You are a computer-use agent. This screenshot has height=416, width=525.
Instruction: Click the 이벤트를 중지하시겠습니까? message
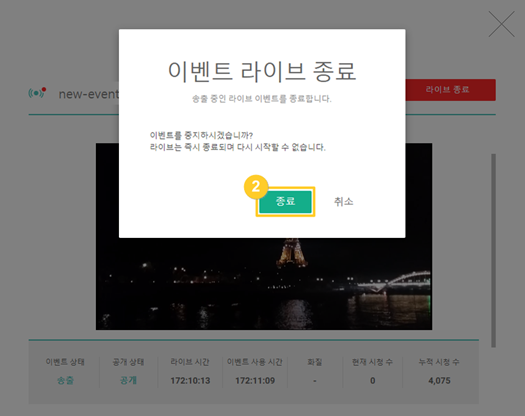click(201, 135)
